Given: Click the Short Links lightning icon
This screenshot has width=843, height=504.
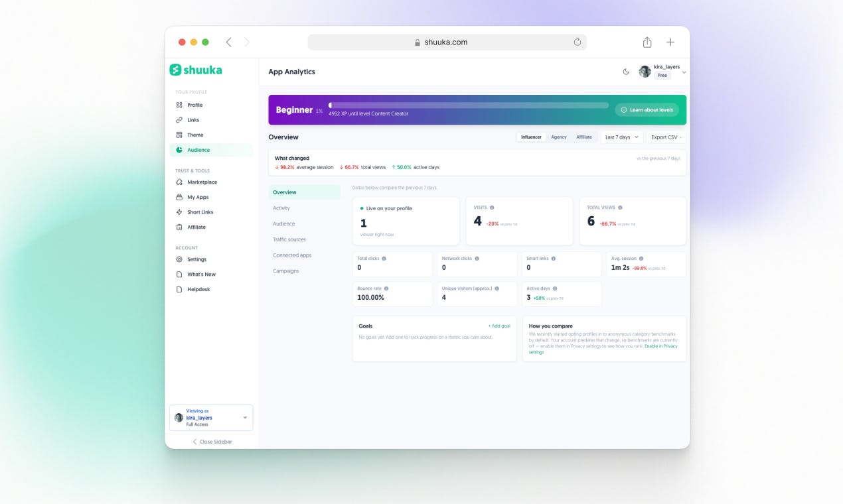Looking at the screenshot, I should click(x=179, y=212).
